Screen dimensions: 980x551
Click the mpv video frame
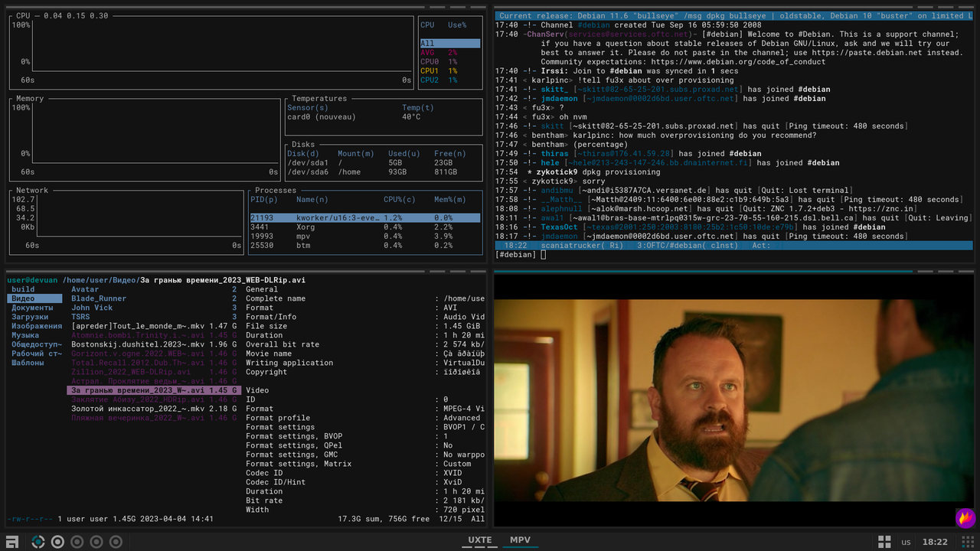click(734, 400)
